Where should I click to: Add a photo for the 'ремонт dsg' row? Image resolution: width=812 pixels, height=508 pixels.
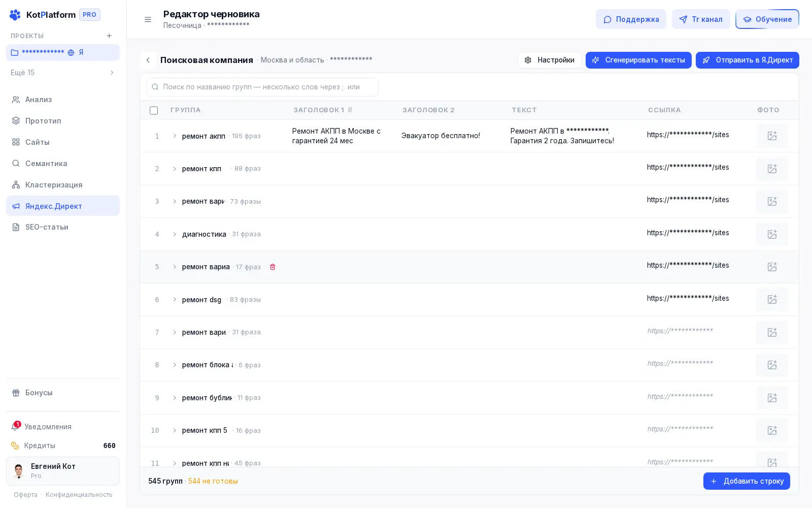tap(772, 299)
